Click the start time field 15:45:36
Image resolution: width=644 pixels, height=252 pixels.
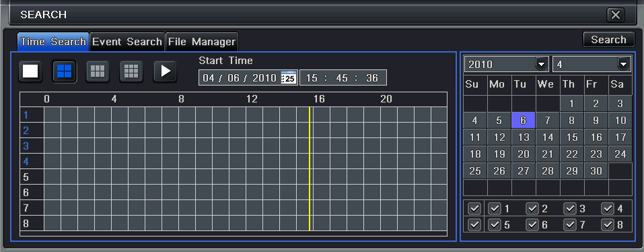coord(343,77)
